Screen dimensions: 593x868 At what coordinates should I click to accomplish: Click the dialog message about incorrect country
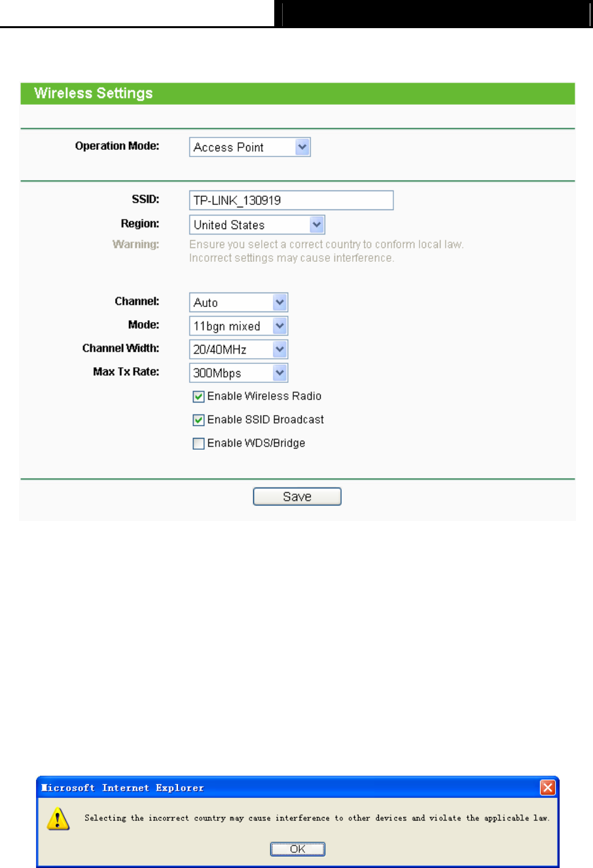pos(317,818)
